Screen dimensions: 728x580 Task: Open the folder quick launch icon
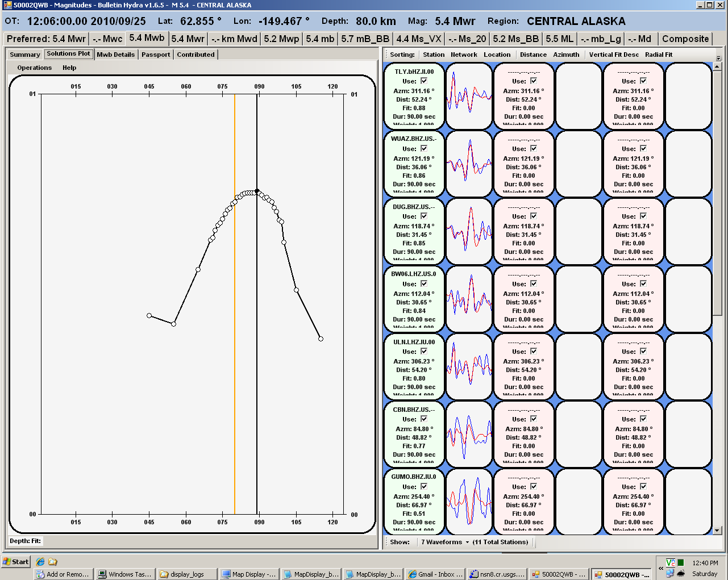pyautogui.click(x=53, y=562)
